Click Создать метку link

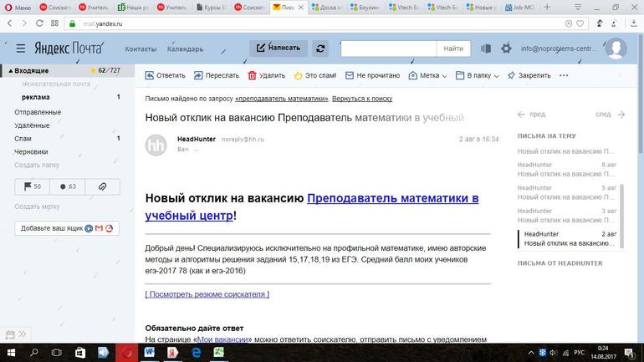coord(37,206)
